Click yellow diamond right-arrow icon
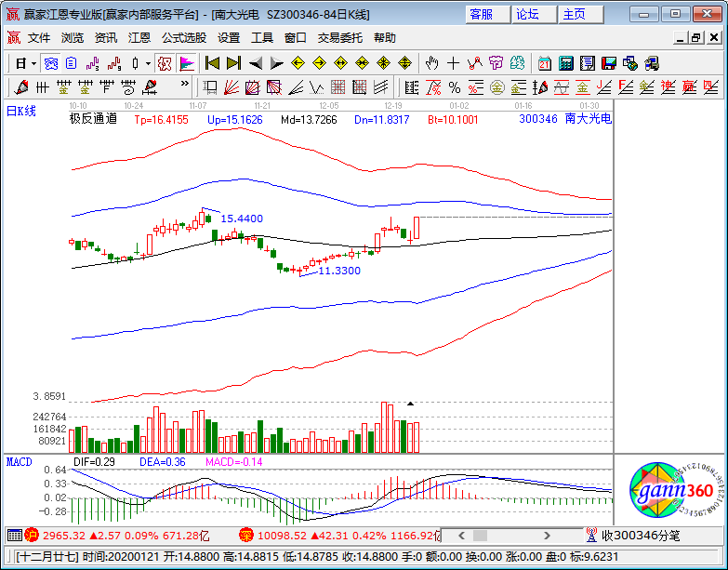This screenshot has height=570, width=728. pos(320,62)
